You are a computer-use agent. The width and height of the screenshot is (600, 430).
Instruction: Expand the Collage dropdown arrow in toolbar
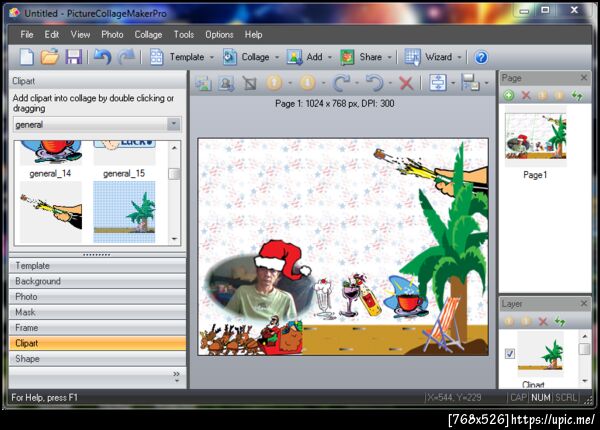[x=277, y=58]
